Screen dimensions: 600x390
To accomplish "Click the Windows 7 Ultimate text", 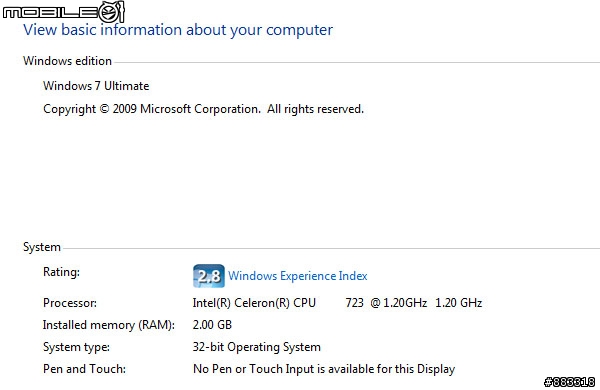I will [96, 86].
